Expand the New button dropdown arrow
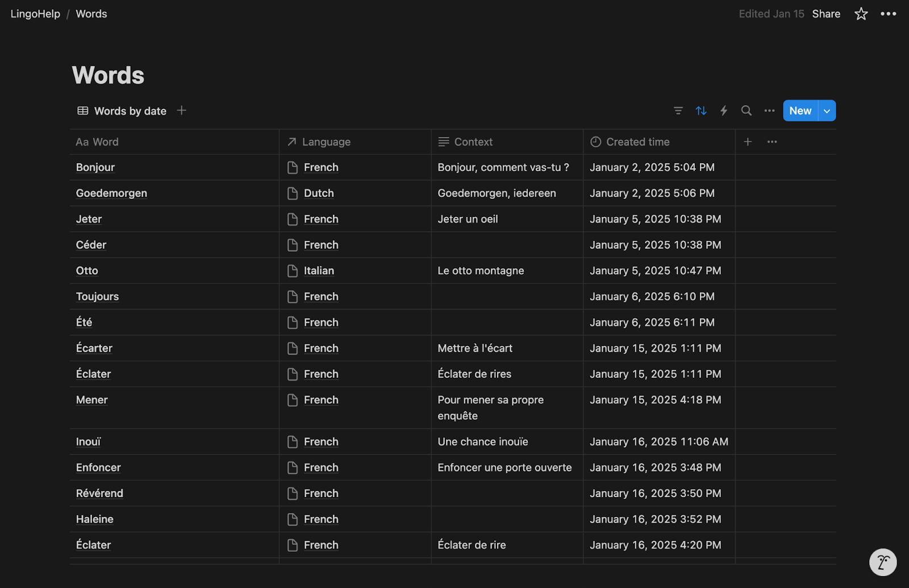The width and height of the screenshot is (909, 588). point(827,111)
